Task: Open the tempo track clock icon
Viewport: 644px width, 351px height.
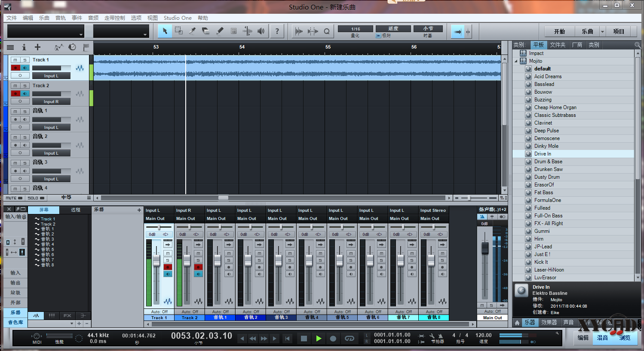Action: pos(72,47)
